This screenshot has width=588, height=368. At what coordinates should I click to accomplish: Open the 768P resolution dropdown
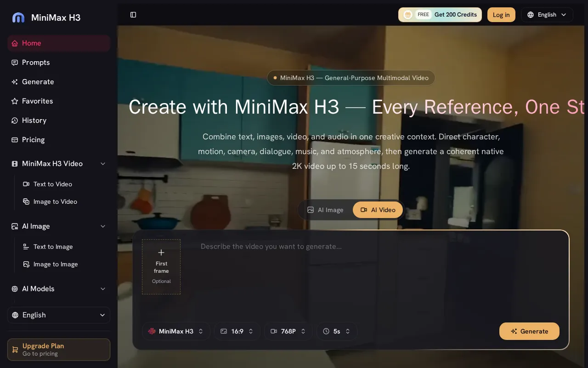pos(288,331)
